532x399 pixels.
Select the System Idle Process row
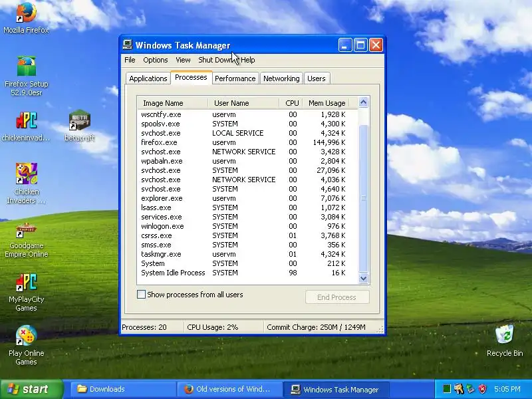click(247, 273)
